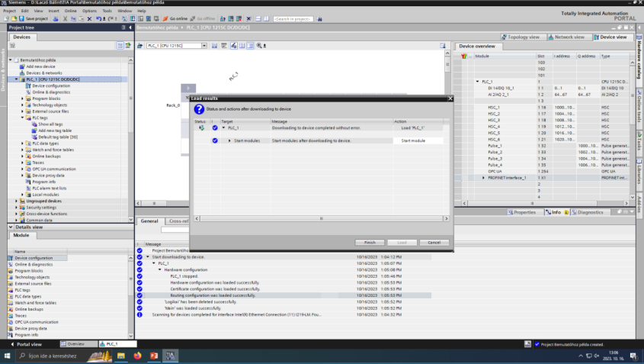Click the Go online toolbar button
Image resolution: width=644 pixels, height=364 pixels.
[x=178, y=18]
